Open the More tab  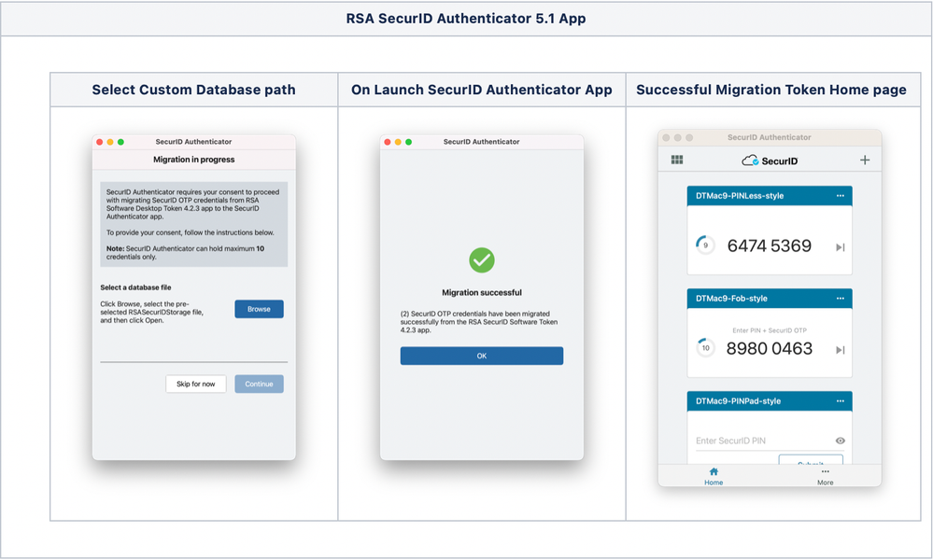pos(826,477)
